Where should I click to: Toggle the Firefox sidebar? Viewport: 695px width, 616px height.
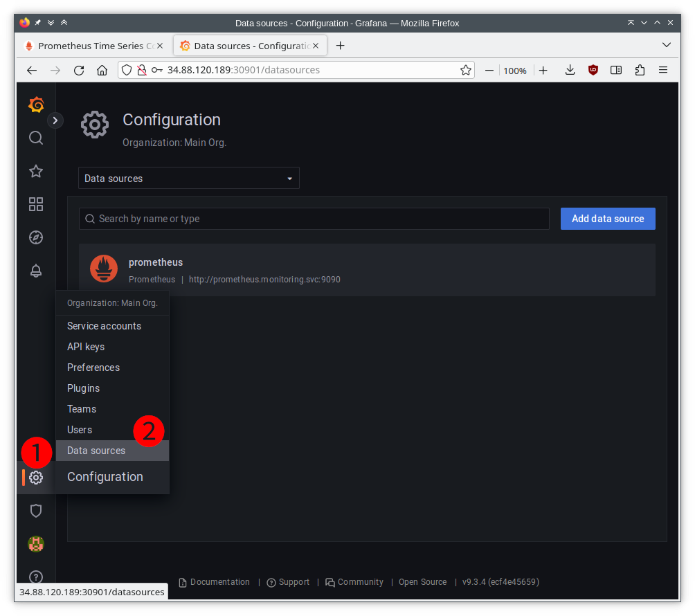coord(616,70)
